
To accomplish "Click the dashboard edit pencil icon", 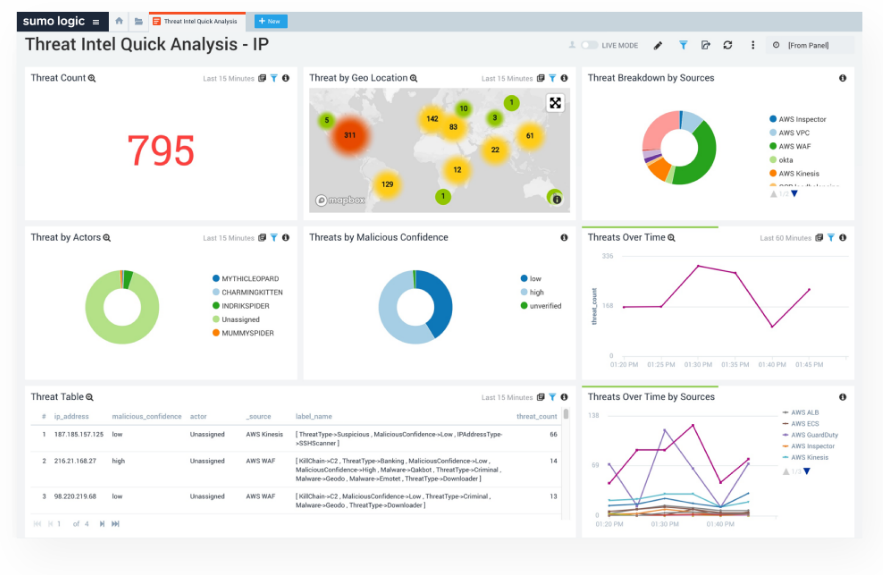I will (x=658, y=46).
